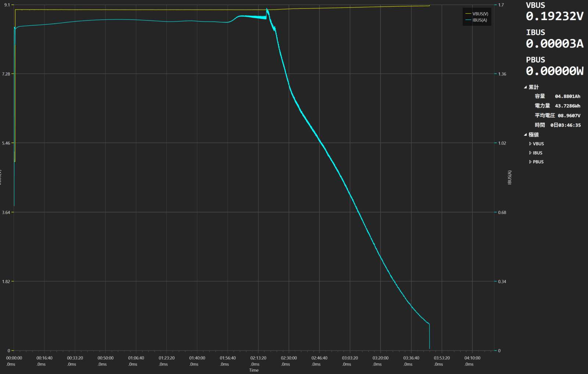This screenshot has width=588, height=374.
Task: Select the 0.19232V voltage readout
Action: (554, 17)
